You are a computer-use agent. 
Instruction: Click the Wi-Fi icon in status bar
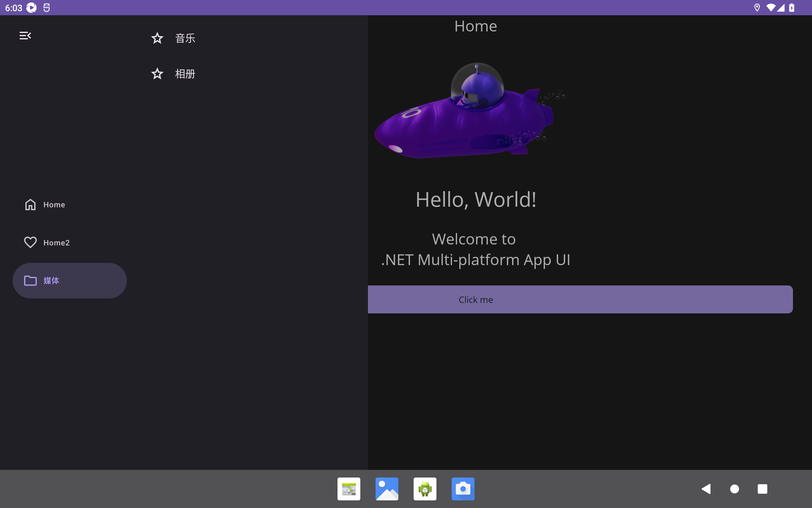click(771, 8)
